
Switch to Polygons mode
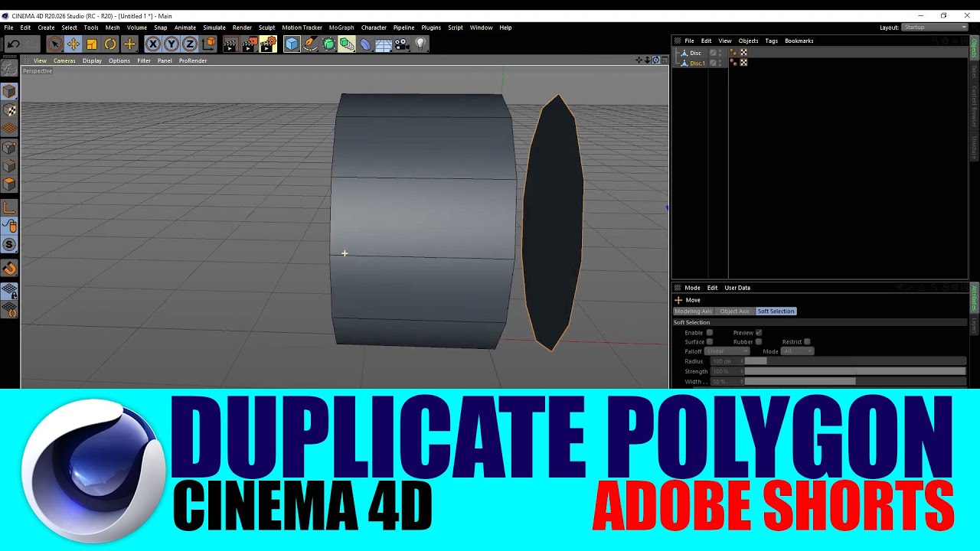pyautogui.click(x=9, y=184)
